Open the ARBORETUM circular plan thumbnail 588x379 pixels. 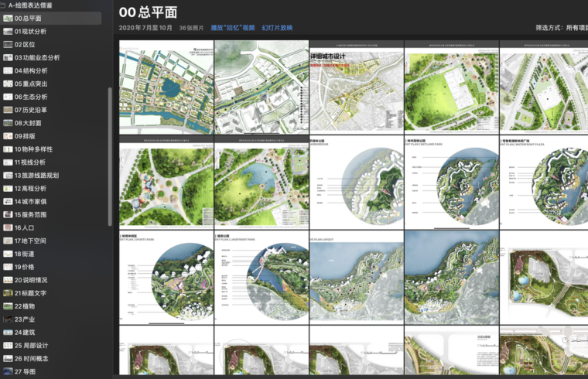tap(357, 183)
